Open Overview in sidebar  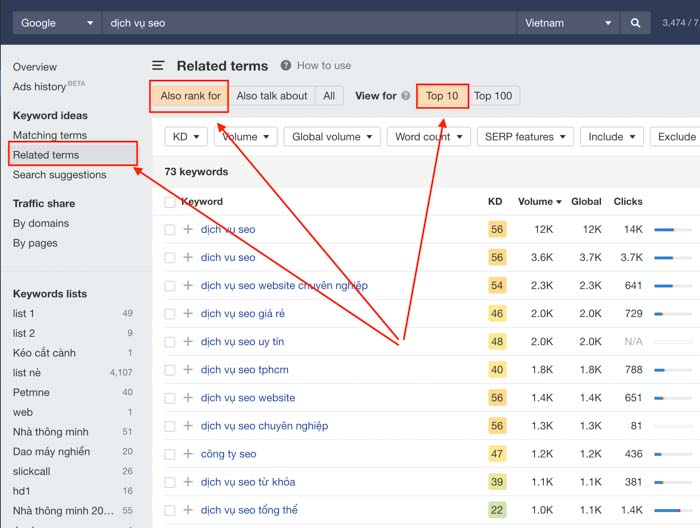35,67
